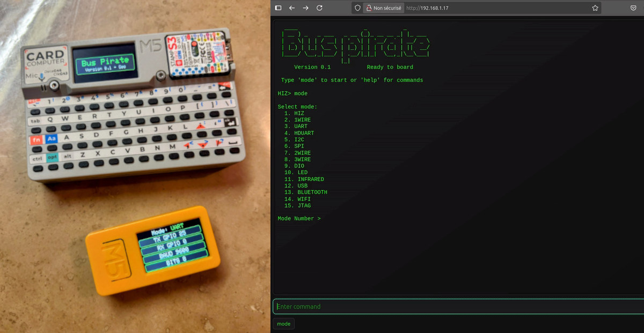Click the 'Mode Number >' prompt text
644x333 pixels.
point(299,219)
